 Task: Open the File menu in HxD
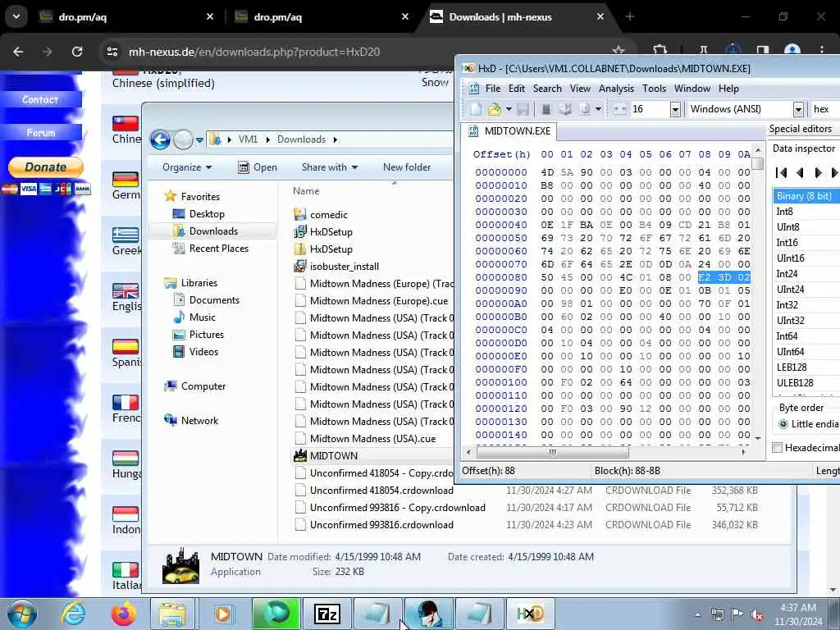pos(493,89)
